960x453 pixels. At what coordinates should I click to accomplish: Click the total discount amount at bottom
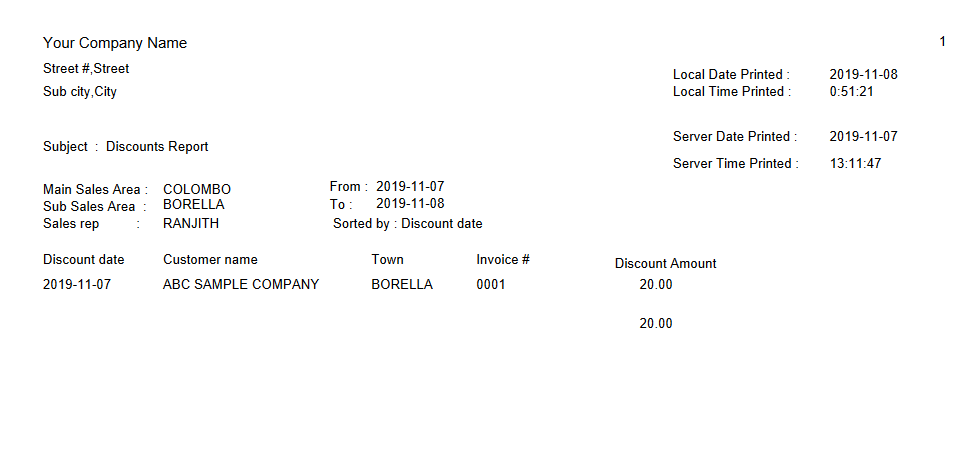(656, 324)
